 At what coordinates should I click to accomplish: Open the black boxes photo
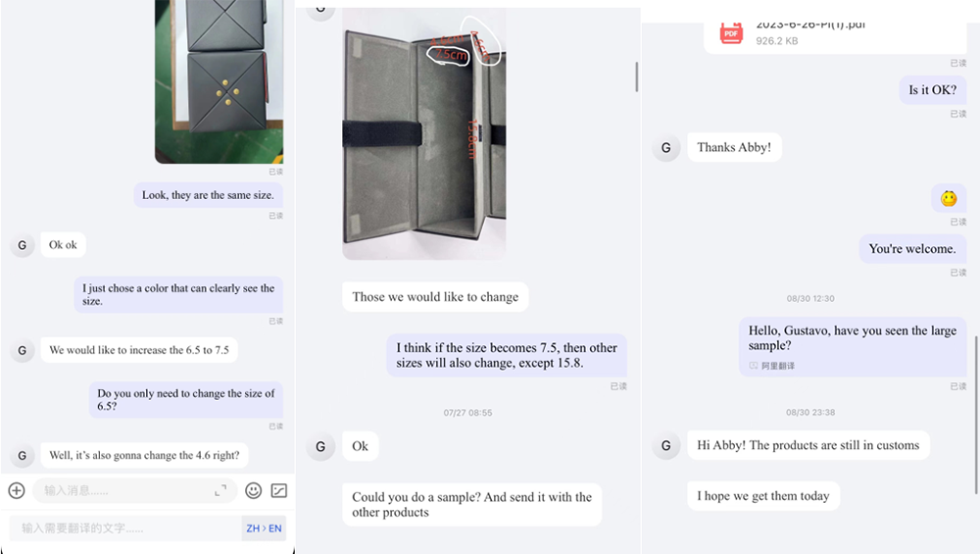coord(219,82)
